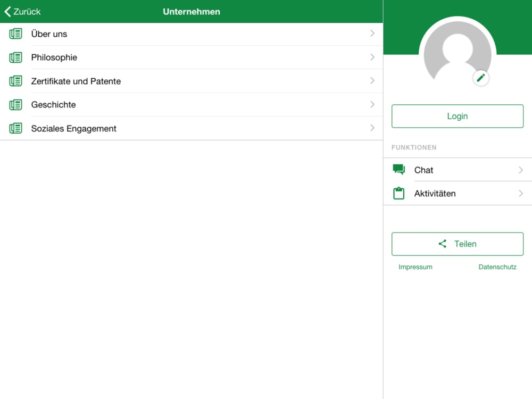This screenshot has width=532, height=399.
Task: Expand Aktivitäten via its chevron
Action: [x=521, y=194]
